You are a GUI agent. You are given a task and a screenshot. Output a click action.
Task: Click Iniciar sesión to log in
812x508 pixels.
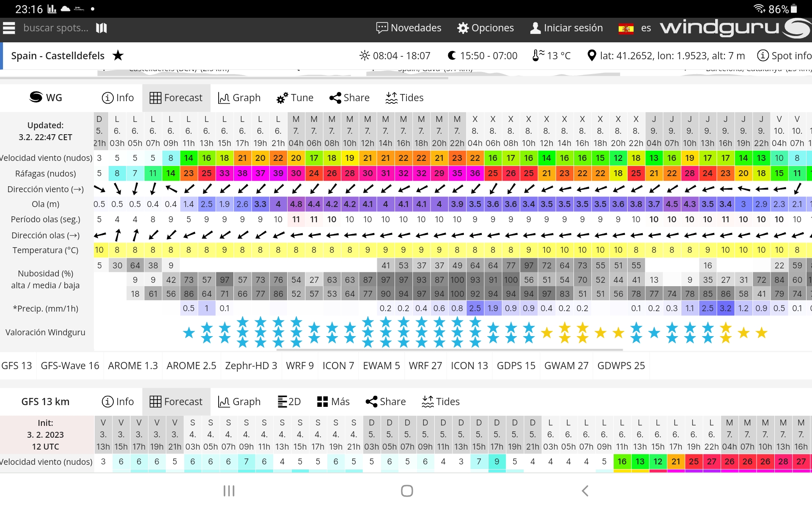pos(567,28)
